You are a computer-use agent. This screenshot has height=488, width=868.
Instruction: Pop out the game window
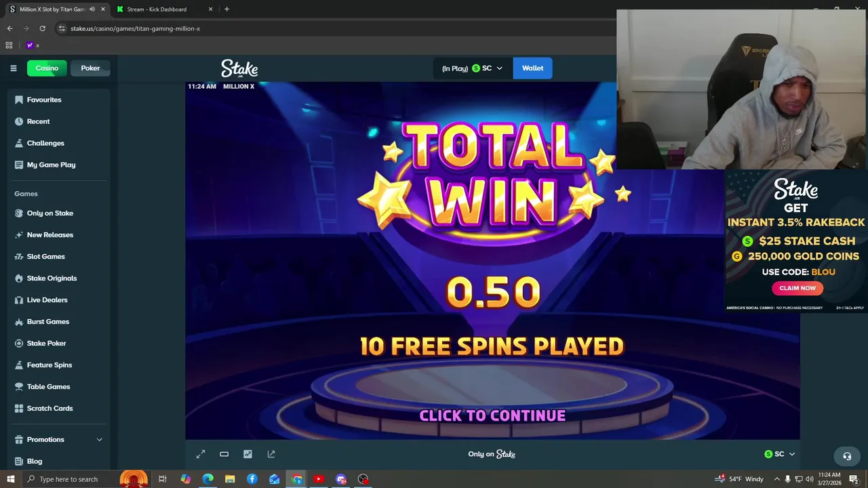(271, 454)
